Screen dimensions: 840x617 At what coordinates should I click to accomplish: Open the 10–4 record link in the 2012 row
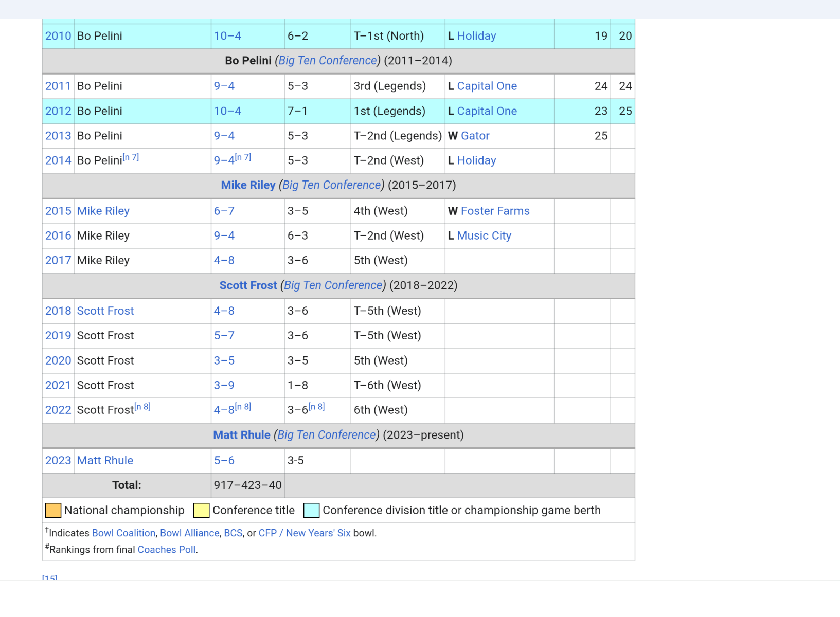tap(227, 111)
